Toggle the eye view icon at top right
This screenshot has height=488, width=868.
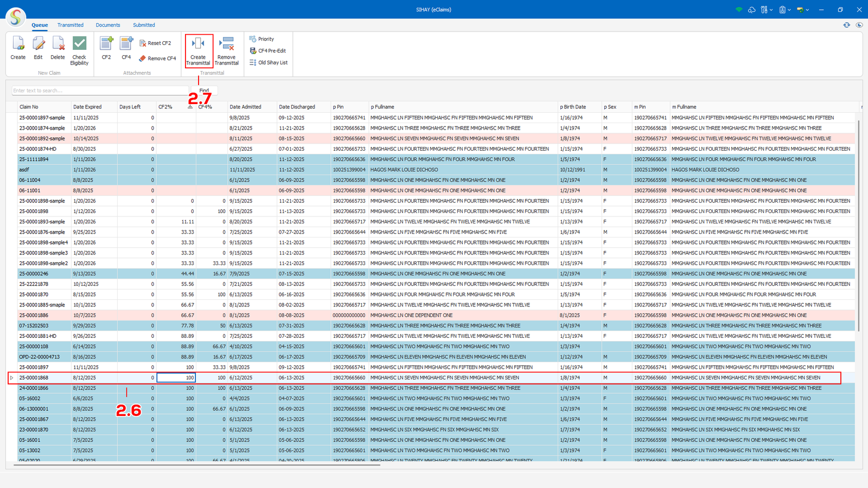tap(859, 25)
